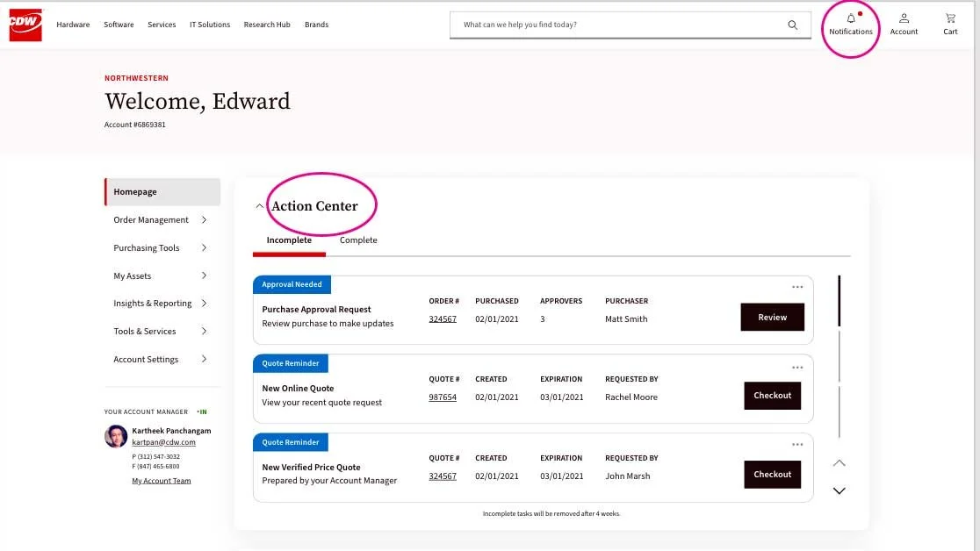Email kartpan@cdw.com link

click(163, 442)
